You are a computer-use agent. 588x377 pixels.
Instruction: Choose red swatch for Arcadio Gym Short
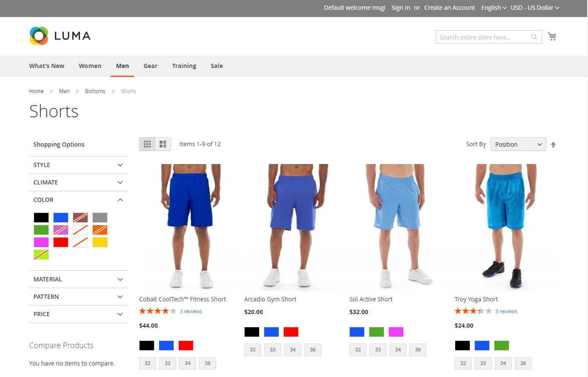pos(291,332)
